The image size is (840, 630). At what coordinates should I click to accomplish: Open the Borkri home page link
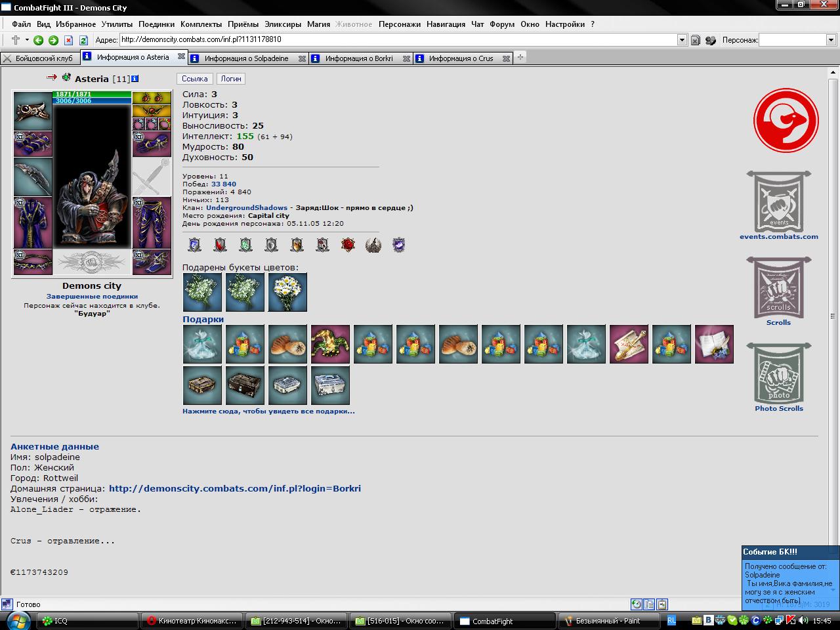coord(235,488)
